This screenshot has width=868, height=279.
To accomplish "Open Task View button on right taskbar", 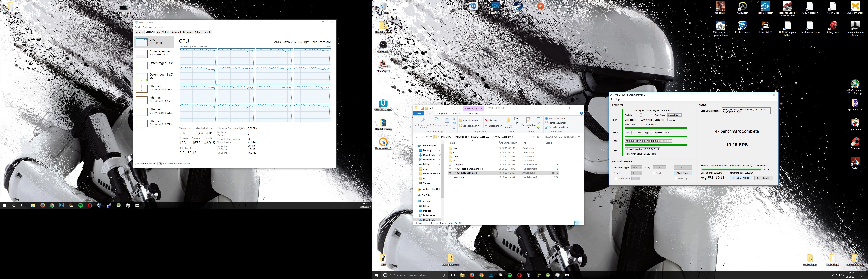I will pyautogui.click(x=453, y=275).
